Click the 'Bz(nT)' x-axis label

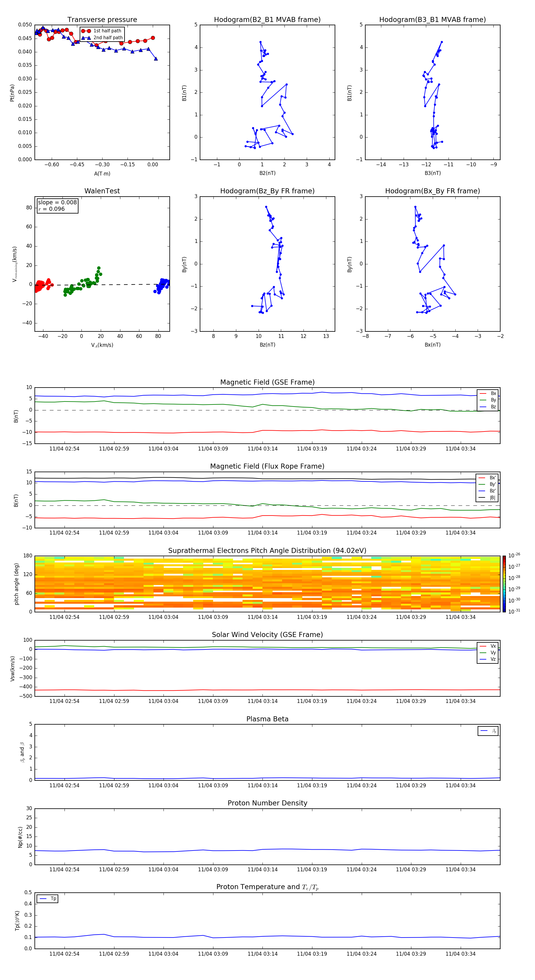[267, 345]
